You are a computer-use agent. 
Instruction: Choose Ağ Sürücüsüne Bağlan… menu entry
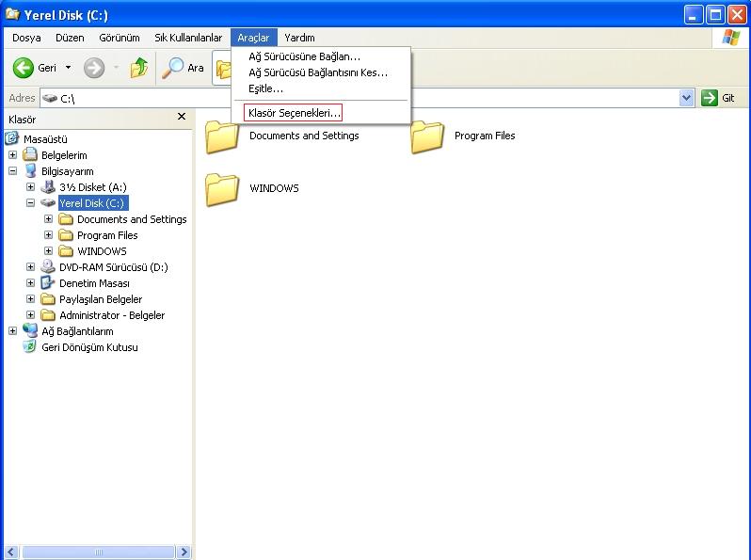point(320,56)
